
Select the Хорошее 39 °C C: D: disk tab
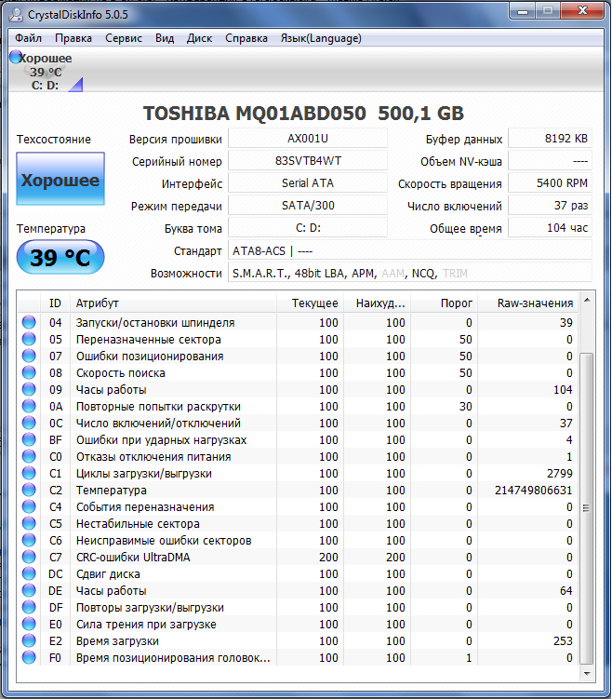click(x=46, y=72)
